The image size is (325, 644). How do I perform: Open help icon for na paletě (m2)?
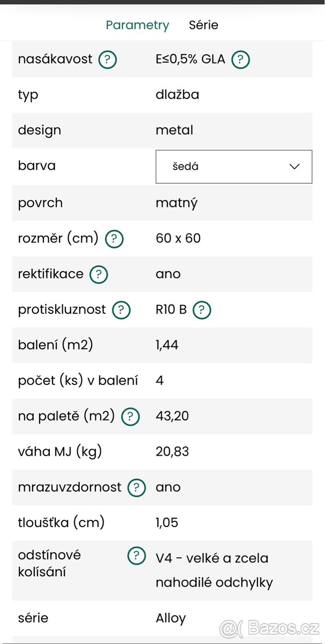coord(130,416)
